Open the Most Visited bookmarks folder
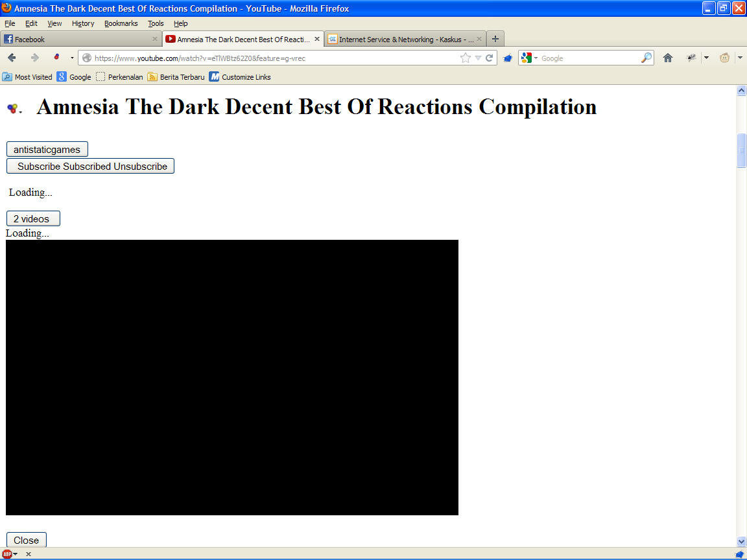 [27, 76]
